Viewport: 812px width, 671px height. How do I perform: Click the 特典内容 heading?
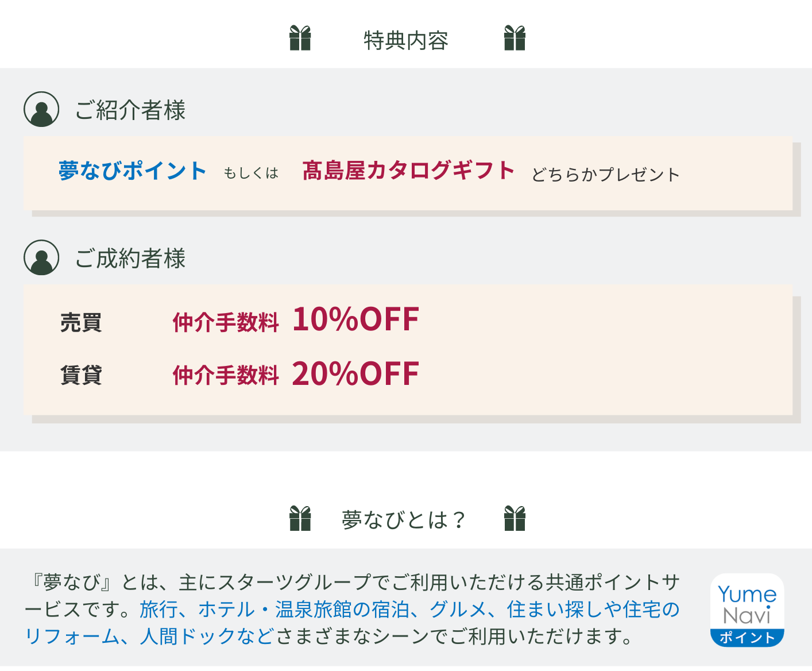(406, 40)
